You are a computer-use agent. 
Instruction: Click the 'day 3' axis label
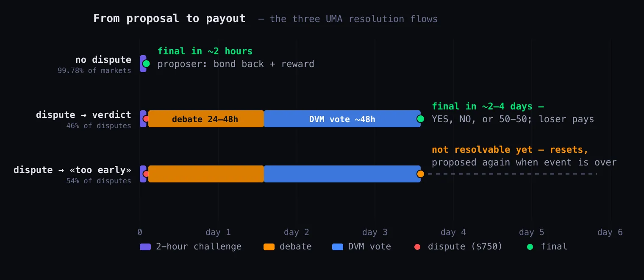375,232
